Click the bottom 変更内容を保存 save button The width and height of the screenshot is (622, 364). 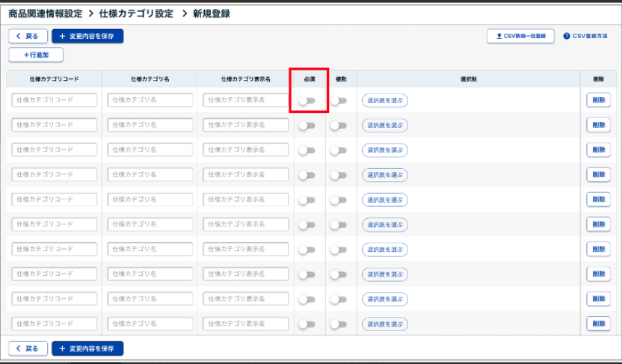87,348
